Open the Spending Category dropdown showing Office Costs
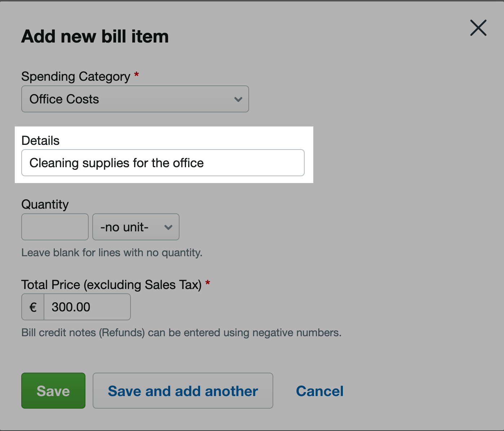 click(x=135, y=99)
